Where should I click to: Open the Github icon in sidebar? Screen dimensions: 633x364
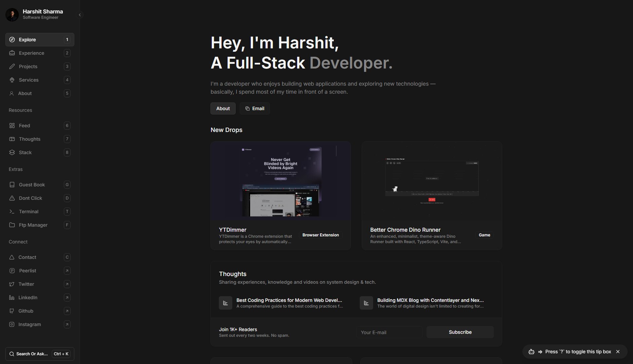[x=12, y=311]
